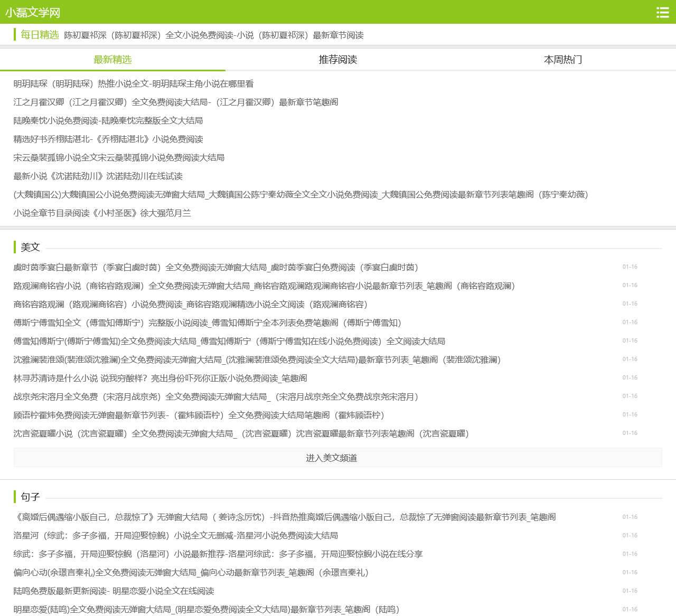Open 精选好书乔栩陆湛北 link
This screenshot has height=616, width=676.
click(108, 139)
